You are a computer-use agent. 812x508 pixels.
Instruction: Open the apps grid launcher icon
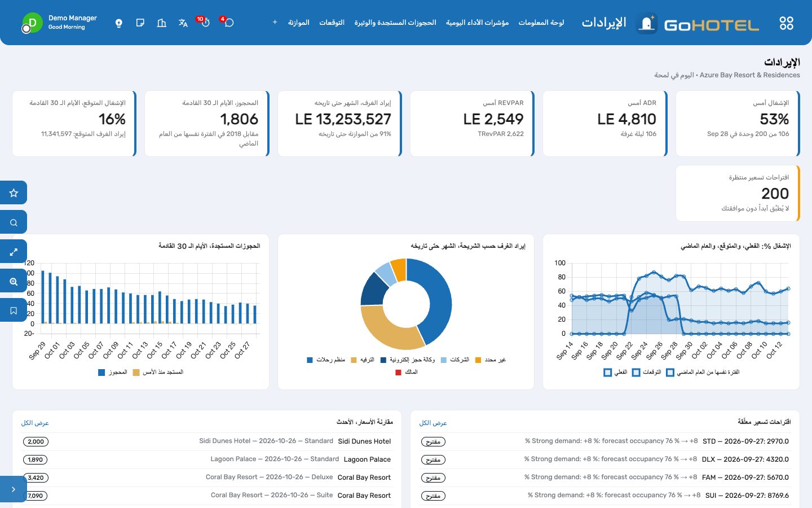pos(786,23)
